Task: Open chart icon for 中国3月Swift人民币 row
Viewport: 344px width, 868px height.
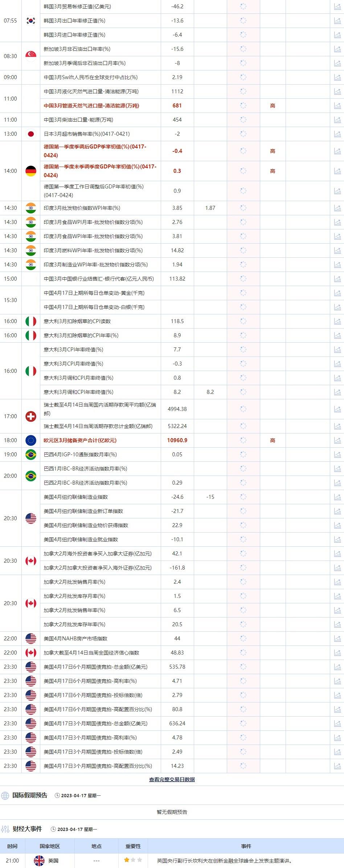Action: click(337, 77)
